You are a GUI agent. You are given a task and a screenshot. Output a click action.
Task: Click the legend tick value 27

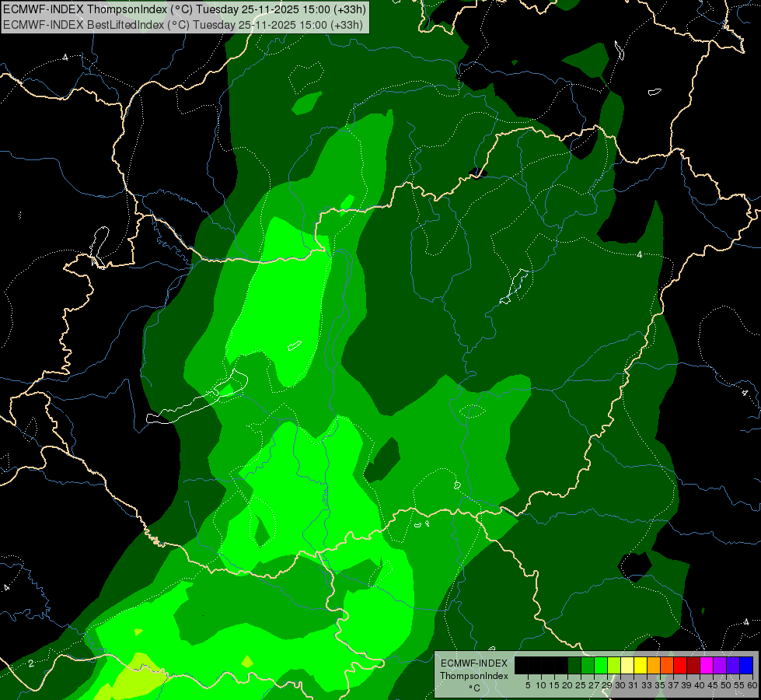pos(594,685)
